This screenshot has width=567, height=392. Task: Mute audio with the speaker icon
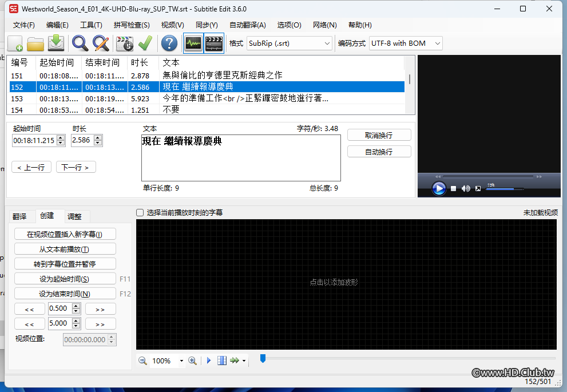click(x=465, y=188)
